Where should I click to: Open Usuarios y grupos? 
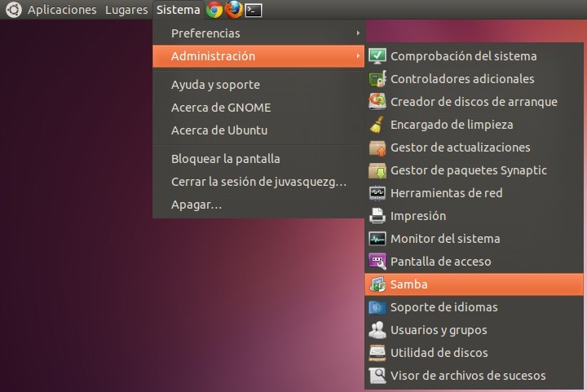[x=474, y=330]
